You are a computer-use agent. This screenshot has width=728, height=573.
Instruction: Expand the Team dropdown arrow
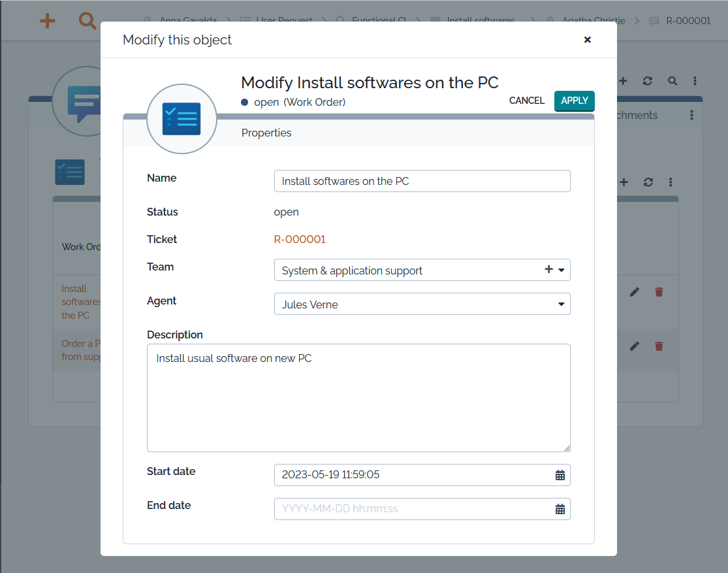tap(562, 270)
